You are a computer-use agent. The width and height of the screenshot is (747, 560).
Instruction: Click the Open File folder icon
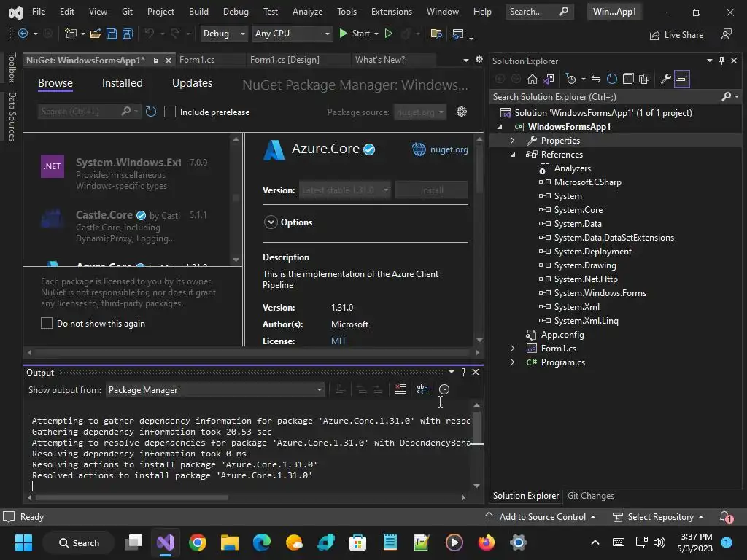[x=96, y=34]
